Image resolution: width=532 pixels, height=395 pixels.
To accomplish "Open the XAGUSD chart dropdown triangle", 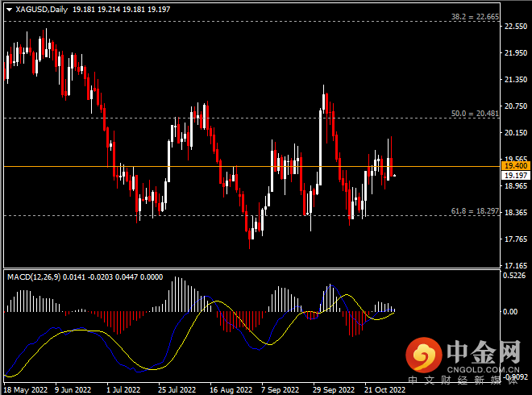I will [9, 10].
